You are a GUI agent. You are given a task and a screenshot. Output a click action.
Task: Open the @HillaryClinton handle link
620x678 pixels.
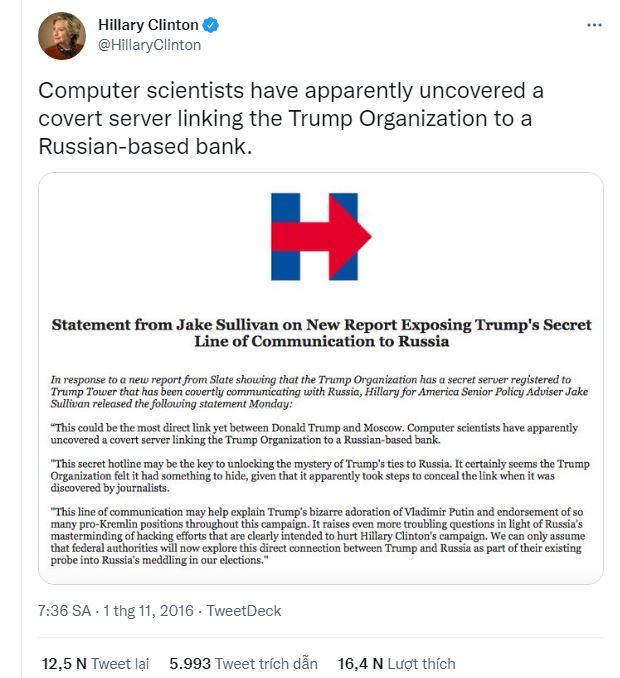click(149, 45)
